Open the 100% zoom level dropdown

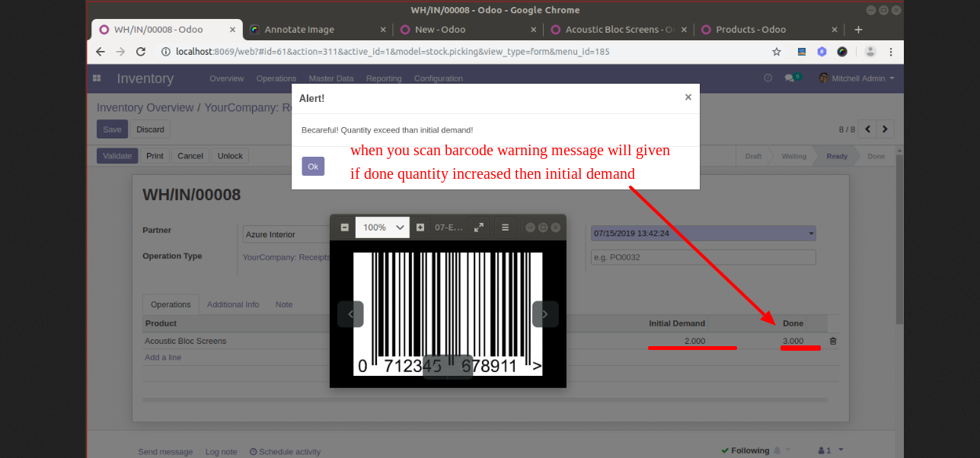pos(382,227)
